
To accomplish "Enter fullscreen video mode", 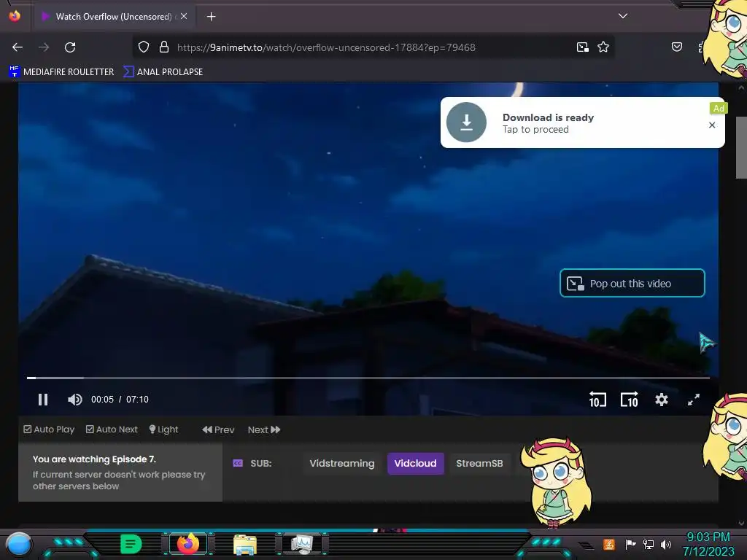I will [x=694, y=399].
